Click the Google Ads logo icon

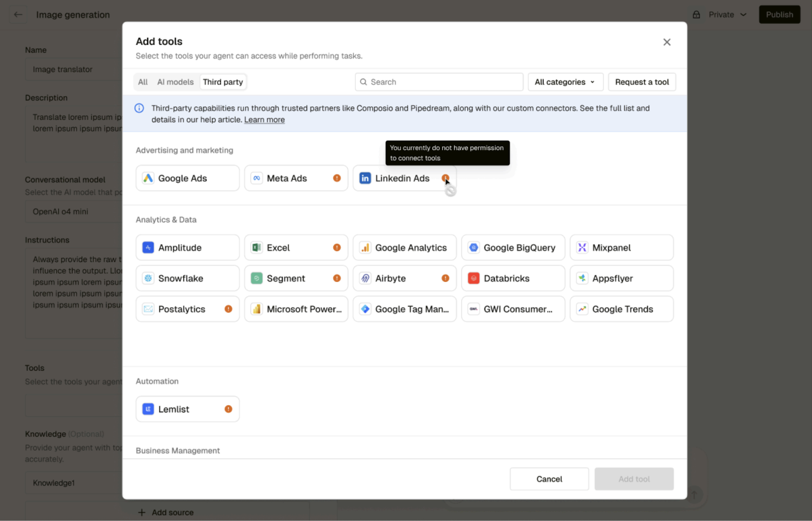pyautogui.click(x=148, y=178)
